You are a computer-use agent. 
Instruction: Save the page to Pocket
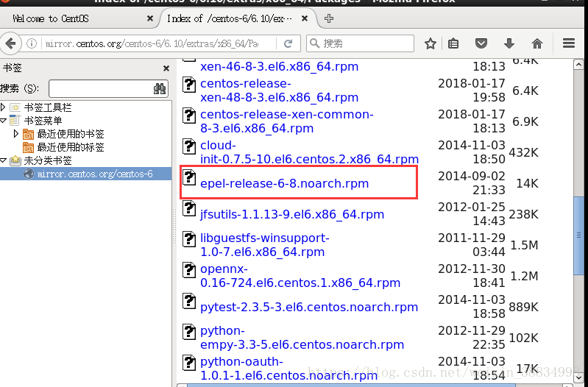481,43
